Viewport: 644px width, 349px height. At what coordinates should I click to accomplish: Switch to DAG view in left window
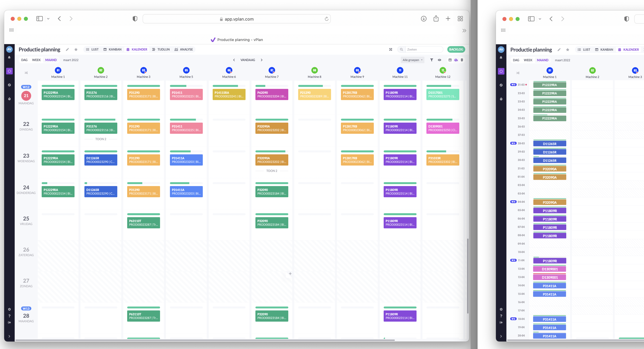(24, 60)
